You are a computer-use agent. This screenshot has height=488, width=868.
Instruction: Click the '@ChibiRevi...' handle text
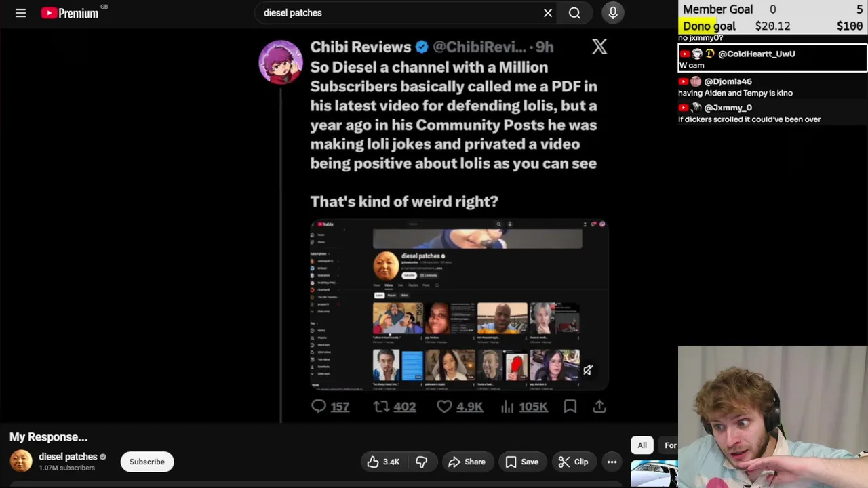tap(479, 47)
